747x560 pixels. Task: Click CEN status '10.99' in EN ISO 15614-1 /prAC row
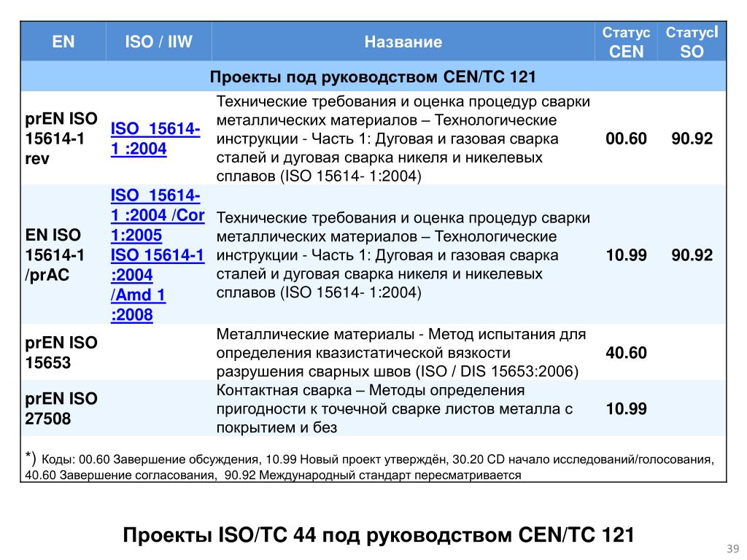click(x=626, y=254)
